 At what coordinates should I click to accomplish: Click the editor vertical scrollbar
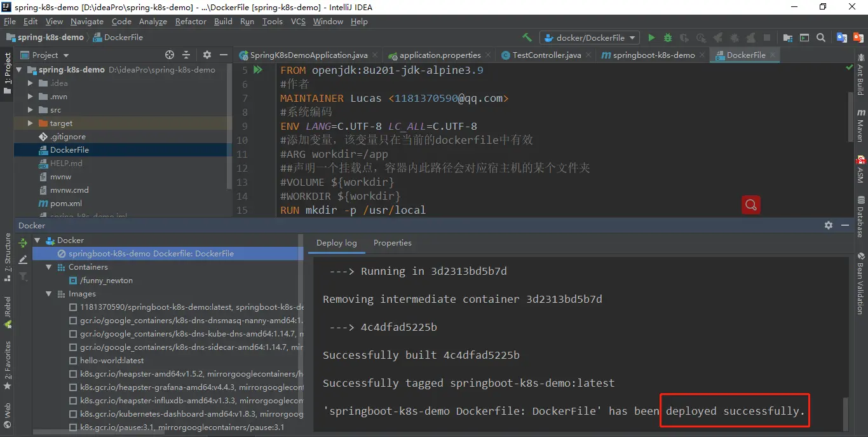(x=850, y=116)
